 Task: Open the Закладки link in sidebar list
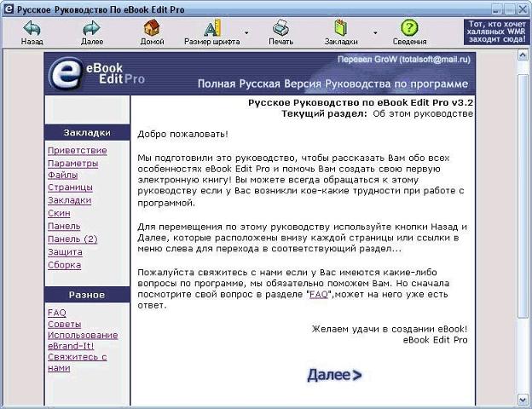tap(70, 200)
